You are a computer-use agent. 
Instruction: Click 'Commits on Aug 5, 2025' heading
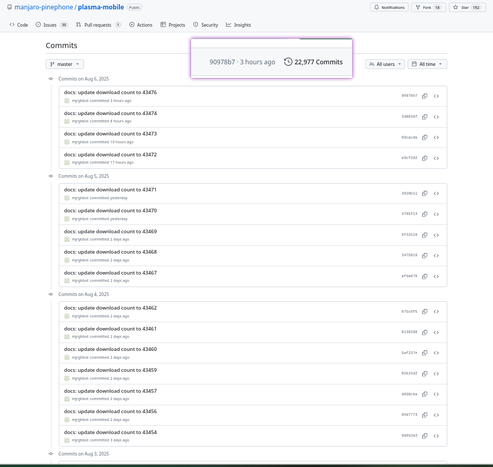point(84,176)
